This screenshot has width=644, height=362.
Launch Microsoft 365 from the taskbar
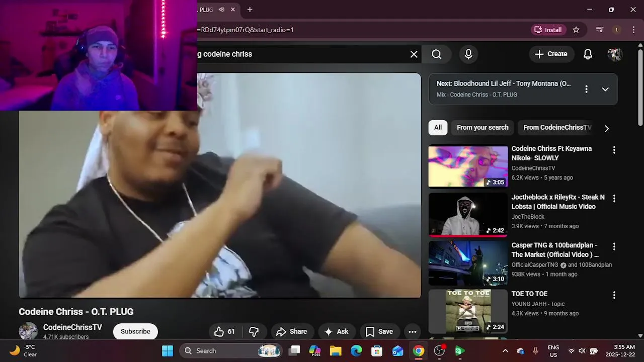[315, 350]
